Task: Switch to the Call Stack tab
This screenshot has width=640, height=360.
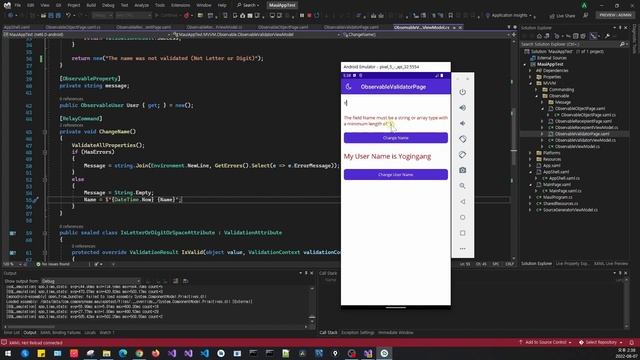Action: click(328, 333)
